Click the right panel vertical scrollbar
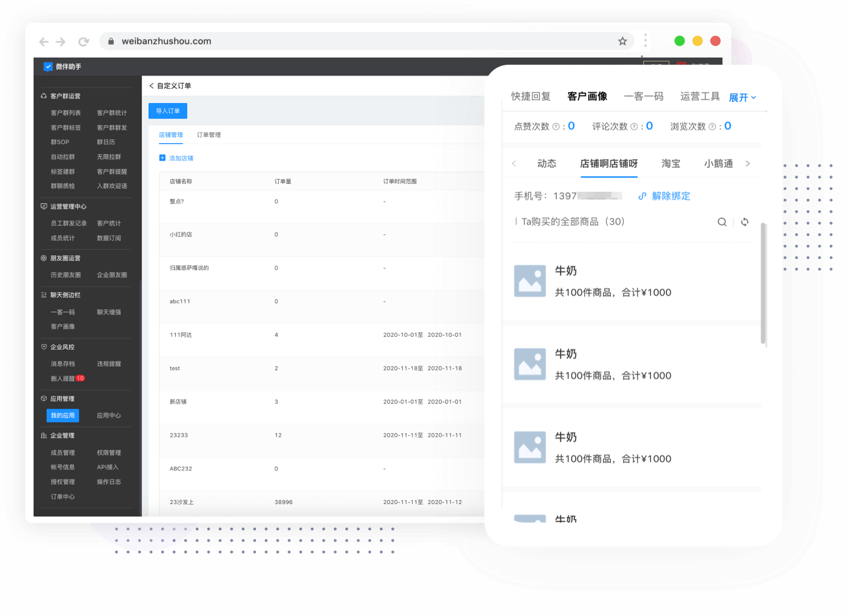 tap(763, 283)
